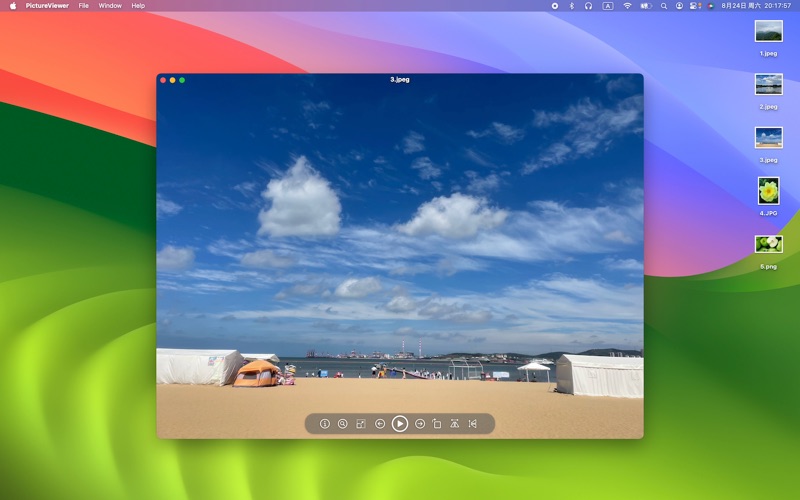Viewport: 800px width, 500px height.
Task: Go to the previous image
Action: [380, 424]
